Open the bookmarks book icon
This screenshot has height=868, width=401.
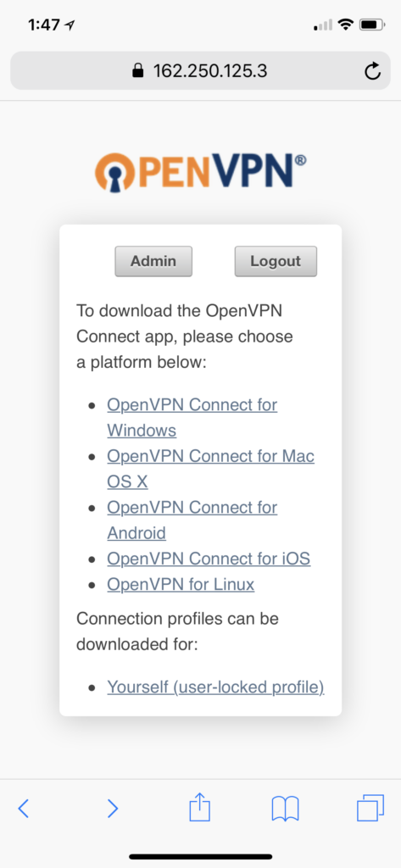[x=285, y=809]
